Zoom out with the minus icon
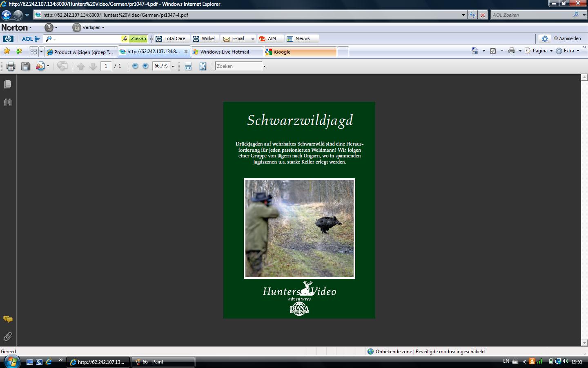Viewport: 588px width, 368px height. 135,66
